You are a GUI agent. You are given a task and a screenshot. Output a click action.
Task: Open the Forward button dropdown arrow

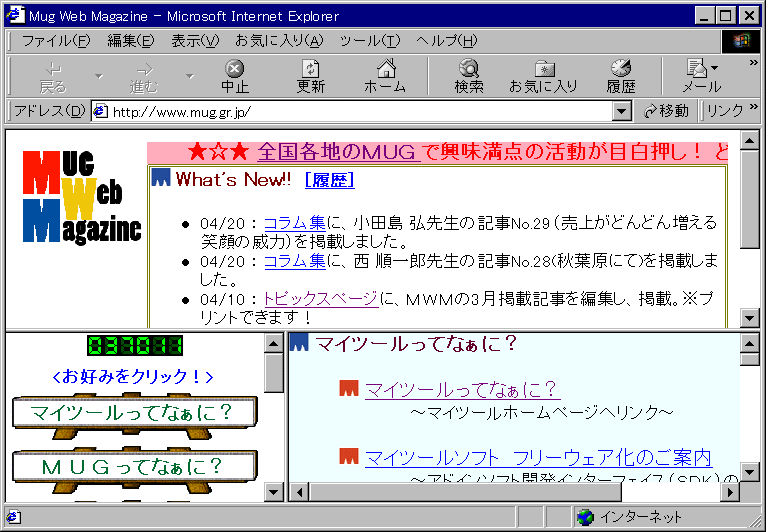point(190,76)
